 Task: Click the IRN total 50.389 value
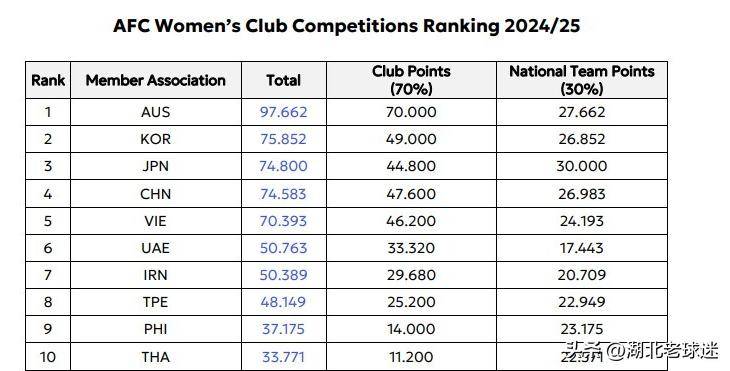click(284, 275)
